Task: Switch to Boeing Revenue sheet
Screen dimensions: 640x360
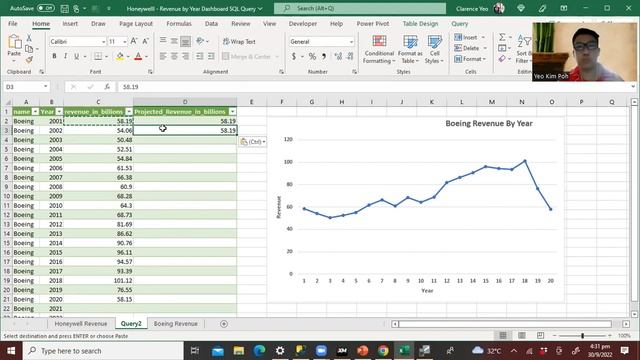Action: [176, 324]
